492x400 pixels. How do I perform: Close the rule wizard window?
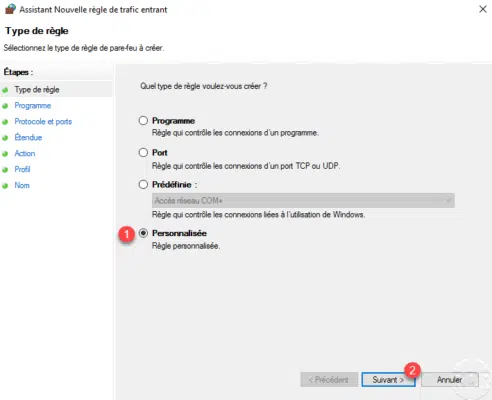click(x=483, y=9)
